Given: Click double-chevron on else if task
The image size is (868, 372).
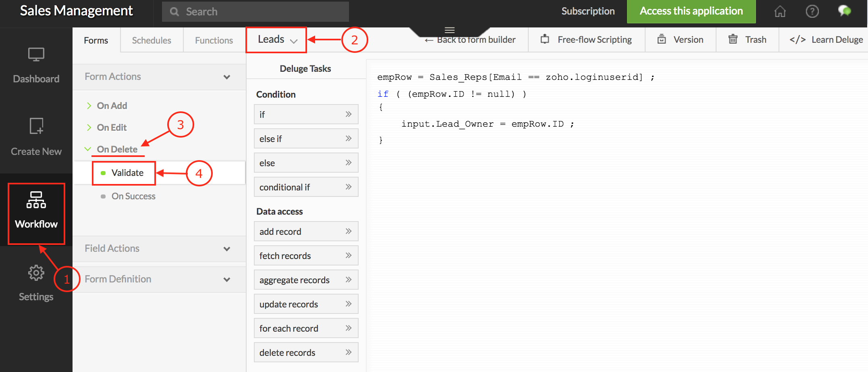Looking at the screenshot, I should point(349,138).
